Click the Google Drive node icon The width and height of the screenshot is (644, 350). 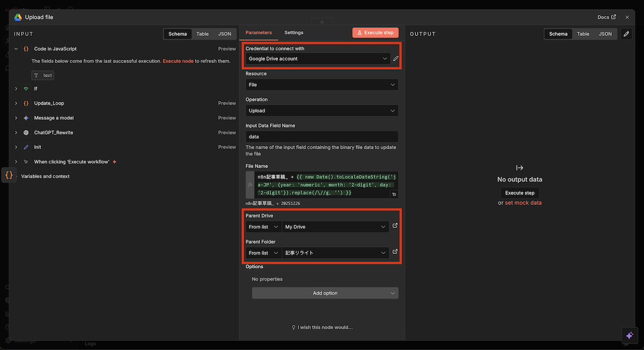coord(18,17)
